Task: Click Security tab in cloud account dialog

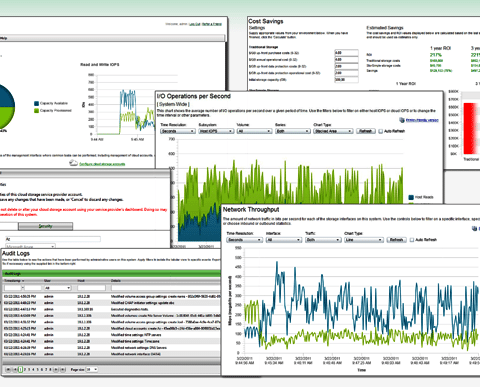Action: [45, 226]
